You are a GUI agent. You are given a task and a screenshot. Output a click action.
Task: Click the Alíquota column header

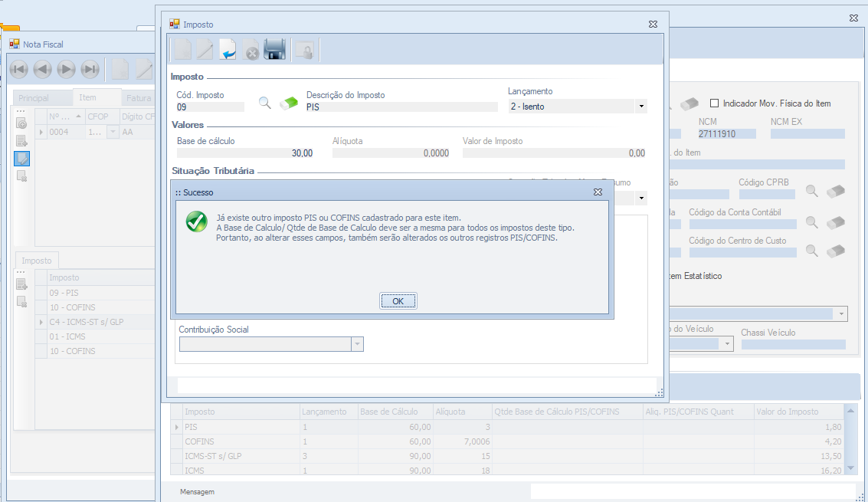click(x=450, y=412)
